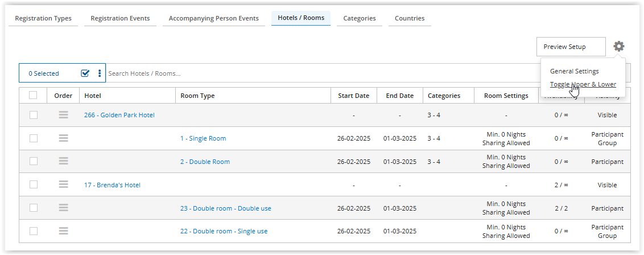
Task: Open the three-dot bulk actions menu
Action: pyautogui.click(x=100, y=73)
